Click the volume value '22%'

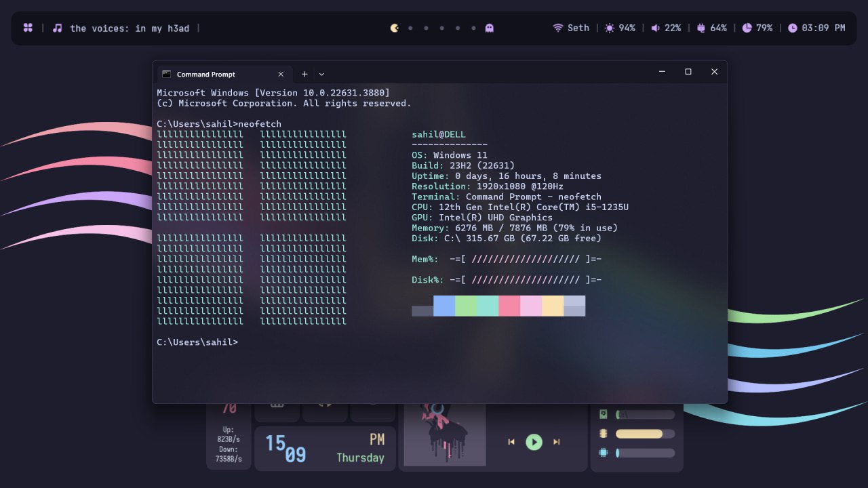tap(673, 28)
